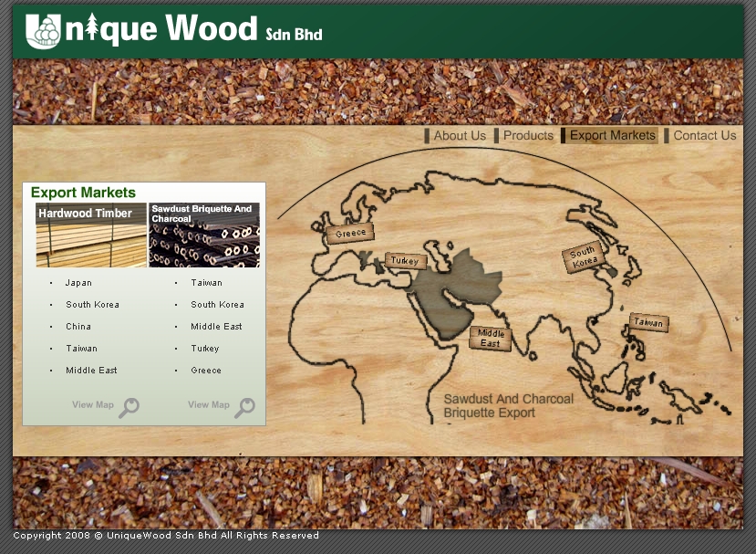Click the Unique Wood logo icon
The height and width of the screenshot is (554, 756).
[43, 31]
